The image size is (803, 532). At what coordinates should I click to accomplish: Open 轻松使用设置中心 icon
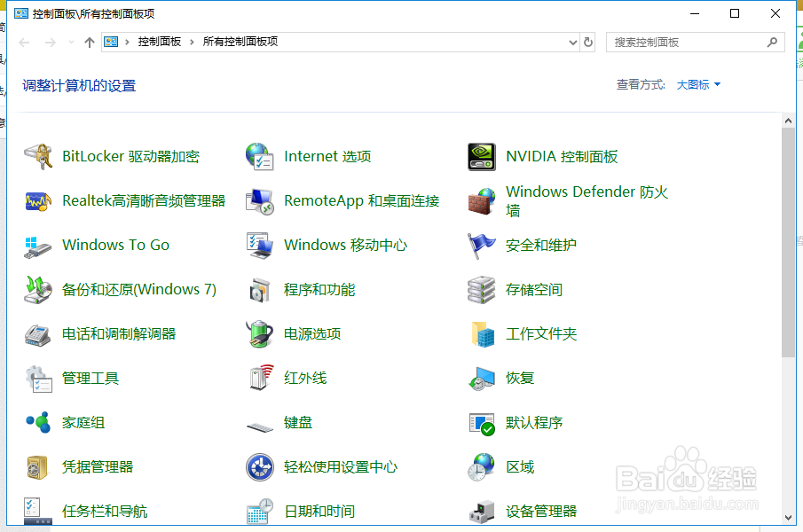[260, 467]
